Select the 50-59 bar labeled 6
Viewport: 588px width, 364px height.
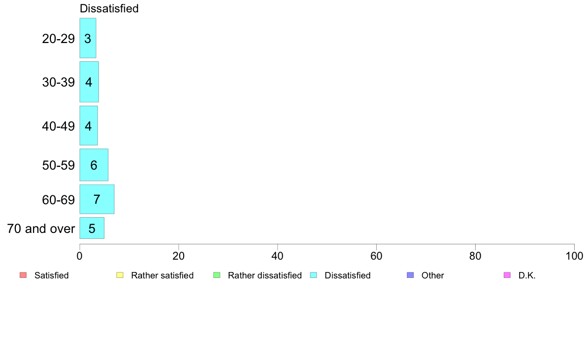pyautogui.click(x=94, y=165)
